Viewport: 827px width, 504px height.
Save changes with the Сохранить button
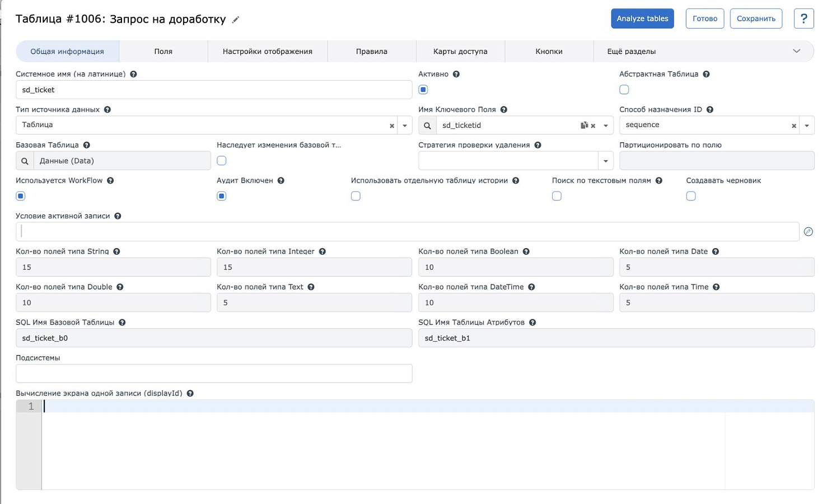[x=756, y=18]
